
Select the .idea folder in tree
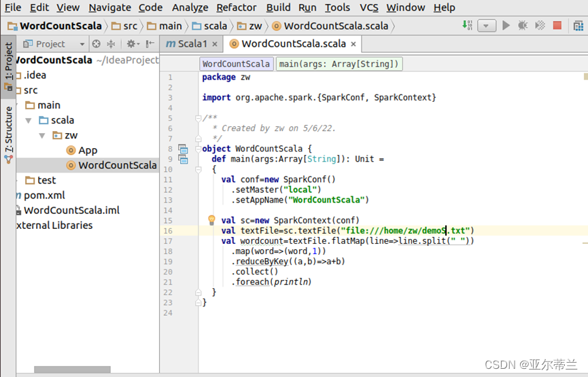click(35, 75)
